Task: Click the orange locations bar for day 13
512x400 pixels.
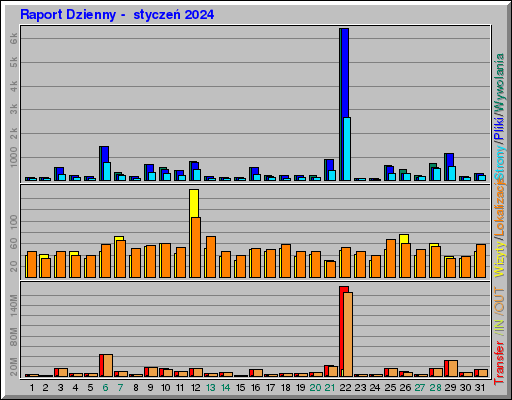Action: tap(211, 257)
